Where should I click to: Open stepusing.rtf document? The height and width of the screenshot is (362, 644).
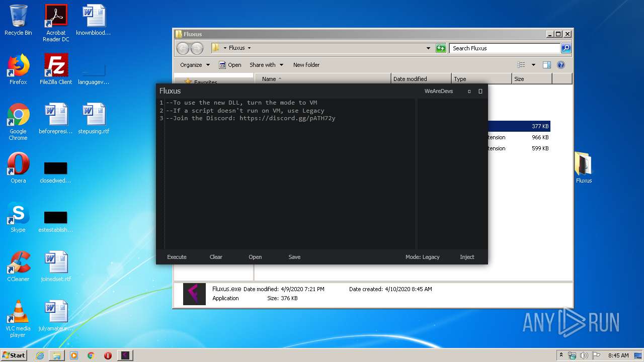[x=94, y=119]
